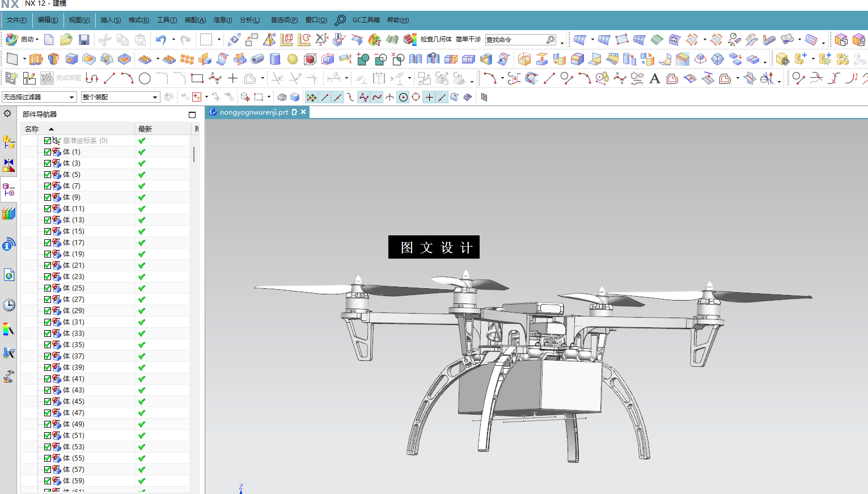This screenshot has width=868, height=494.
Task: Close the nongyognwurenji.prt tab
Action: tap(303, 112)
